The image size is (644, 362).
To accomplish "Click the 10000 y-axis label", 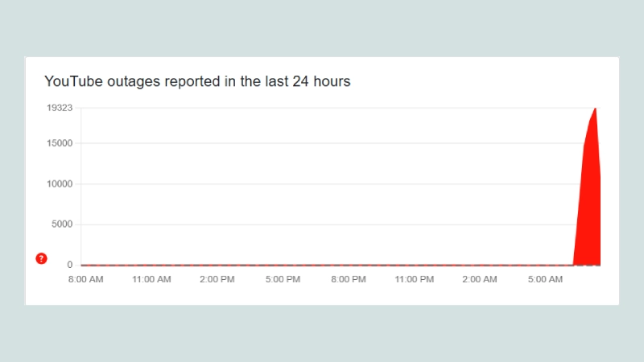I will point(60,183).
